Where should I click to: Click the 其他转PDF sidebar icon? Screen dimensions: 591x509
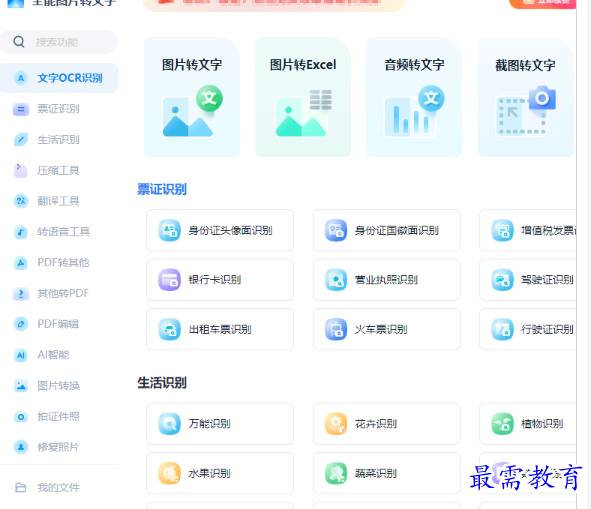point(21,293)
